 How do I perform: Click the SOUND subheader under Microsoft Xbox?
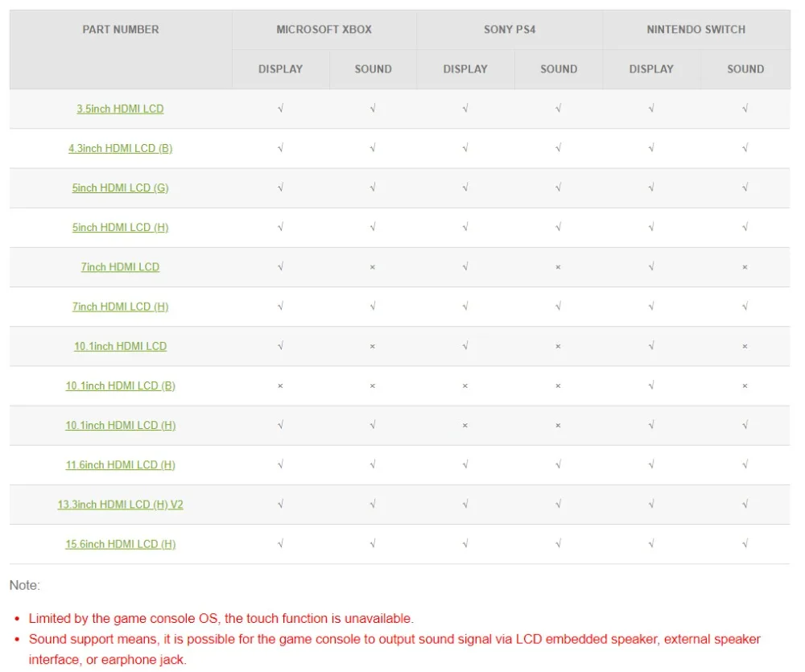pyautogui.click(x=373, y=68)
